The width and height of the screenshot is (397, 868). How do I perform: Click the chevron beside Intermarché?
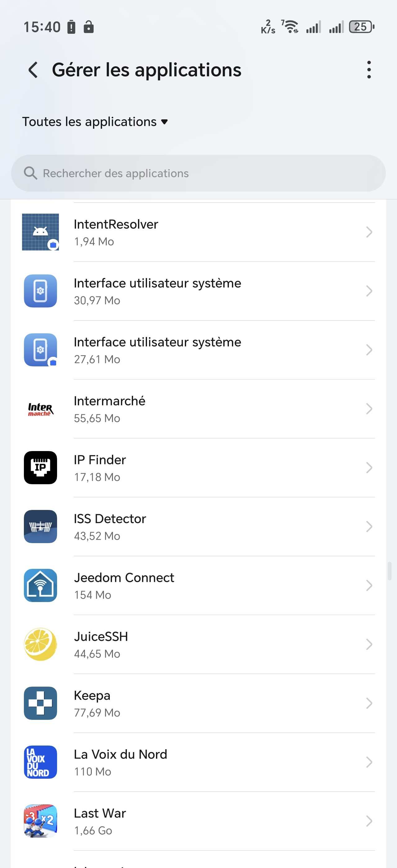pyautogui.click(x=369, y=409)
